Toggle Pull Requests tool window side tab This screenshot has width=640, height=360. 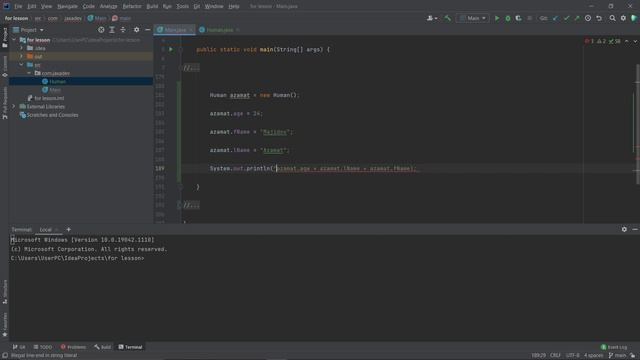click(x=4, y=103)
